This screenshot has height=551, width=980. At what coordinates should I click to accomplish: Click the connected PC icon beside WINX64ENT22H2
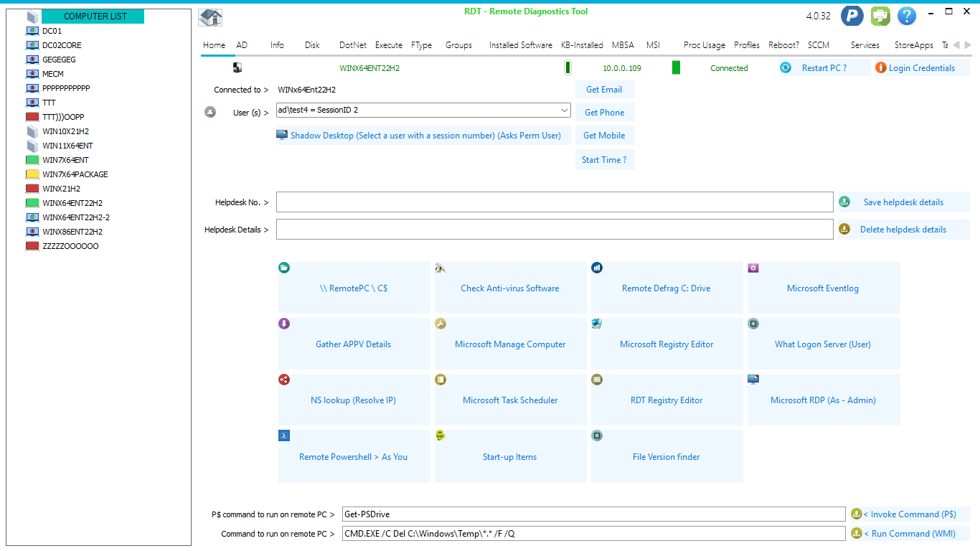click(237, 67)
